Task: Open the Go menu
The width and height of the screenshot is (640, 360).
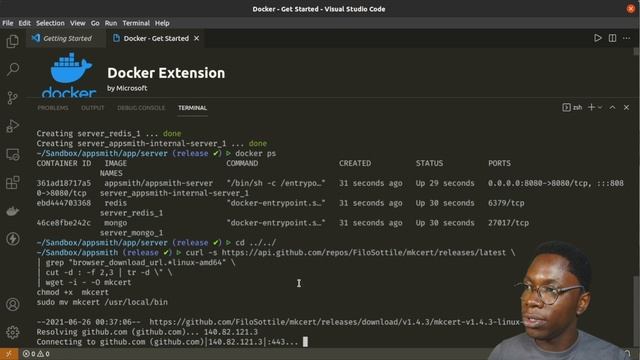Action: click(95, 23)
